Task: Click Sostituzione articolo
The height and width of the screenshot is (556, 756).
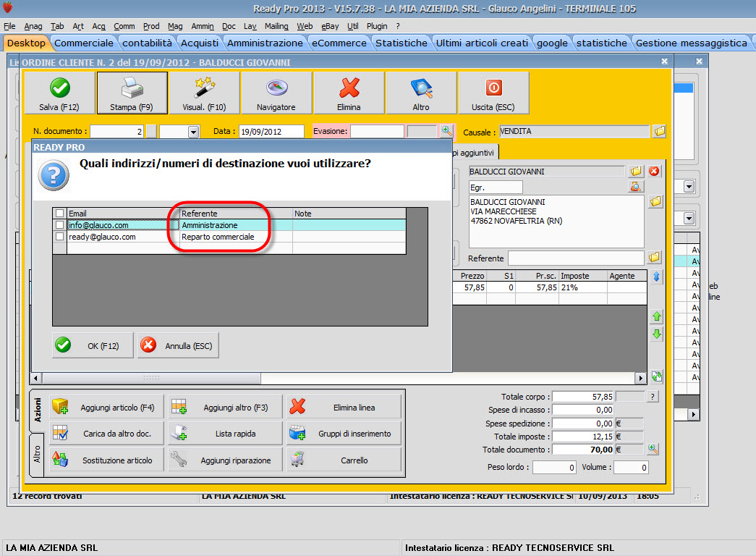Action: point(106,460)
